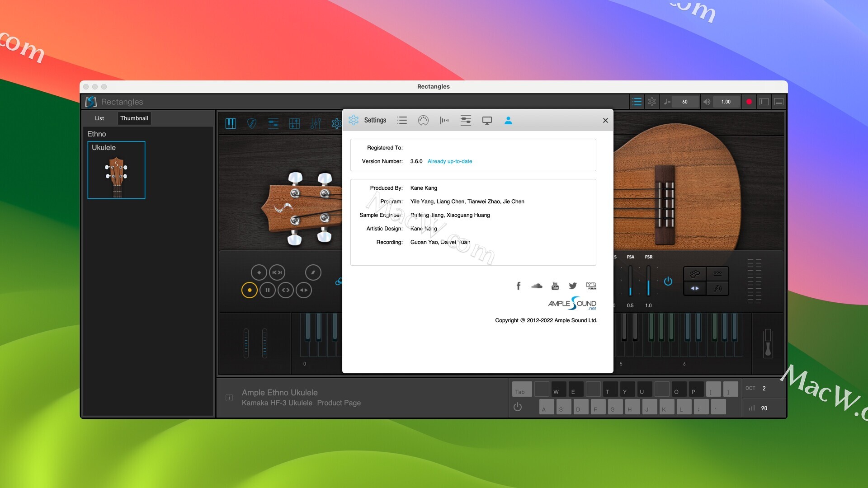Click the A key on virtual keyboard
Screen dimensions: 868x488
[x=547, y=407]
